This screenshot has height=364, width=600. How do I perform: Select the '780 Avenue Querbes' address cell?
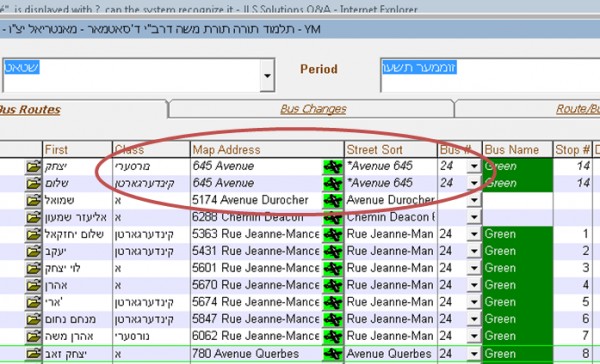pyautogui.click(x=256, y=354)
